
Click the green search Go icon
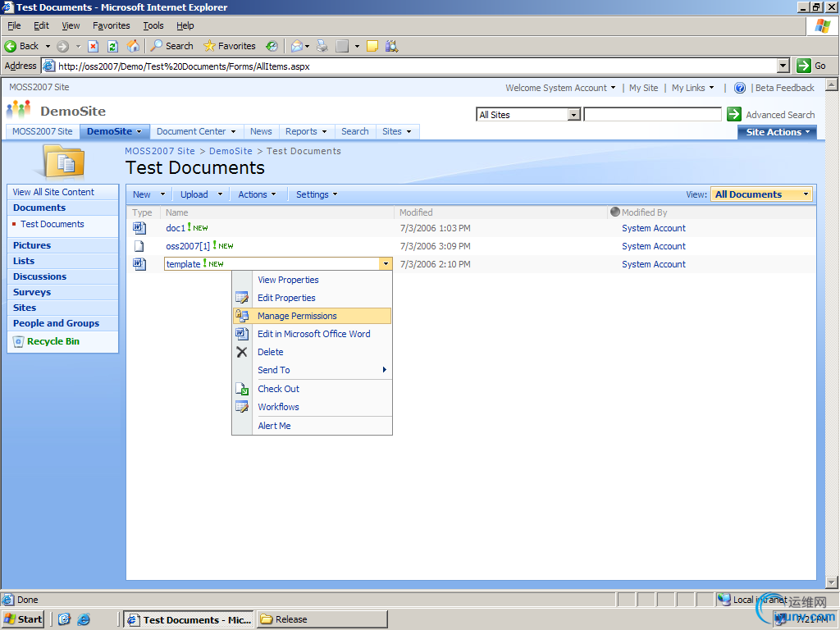(x=733, y=114)
